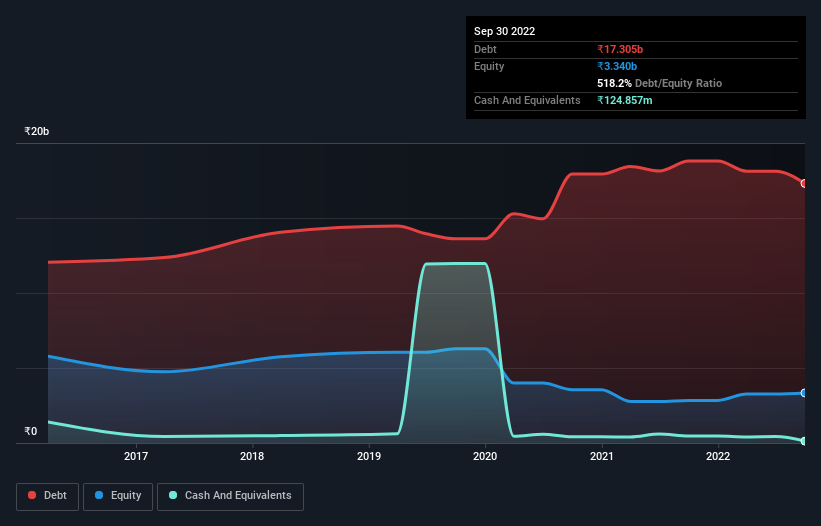The height and width of the screenshot is (526, 821).
Task: Click the 2018 x-axis label
Action: click(x=252, y=456)
